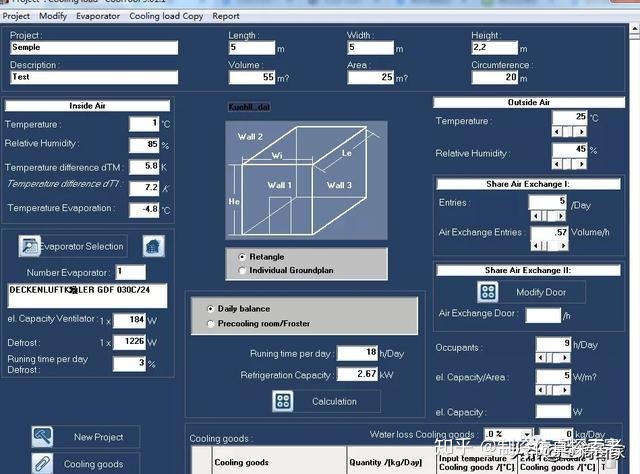Click the Cooling goods table column header
Image resolution: width=640 pixels, height=474 pixels.
pyautogui.click(x=279, y=462)
